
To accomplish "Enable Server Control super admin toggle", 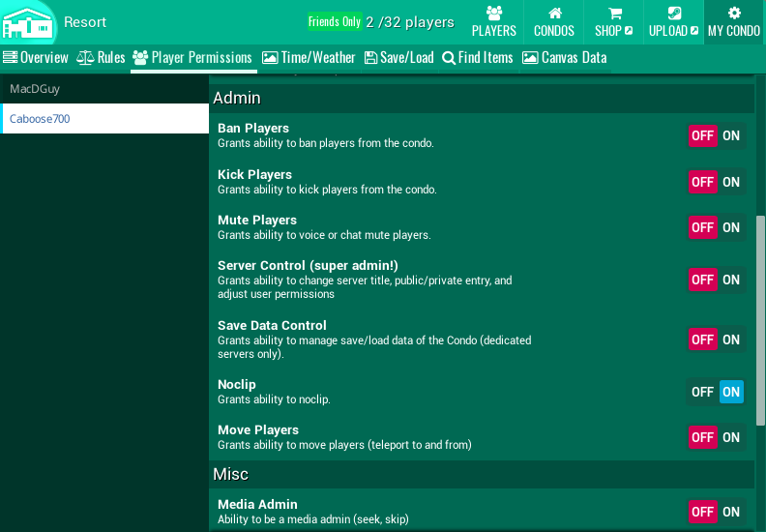I will coord(731,280).
